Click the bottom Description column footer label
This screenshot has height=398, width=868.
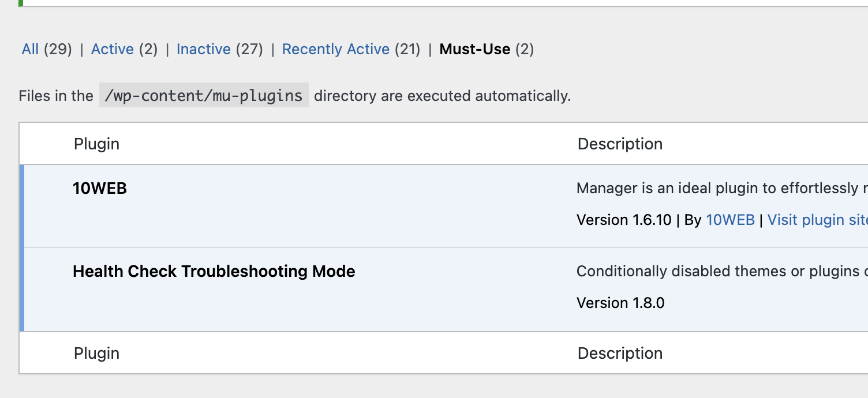(x=620, y=353)
